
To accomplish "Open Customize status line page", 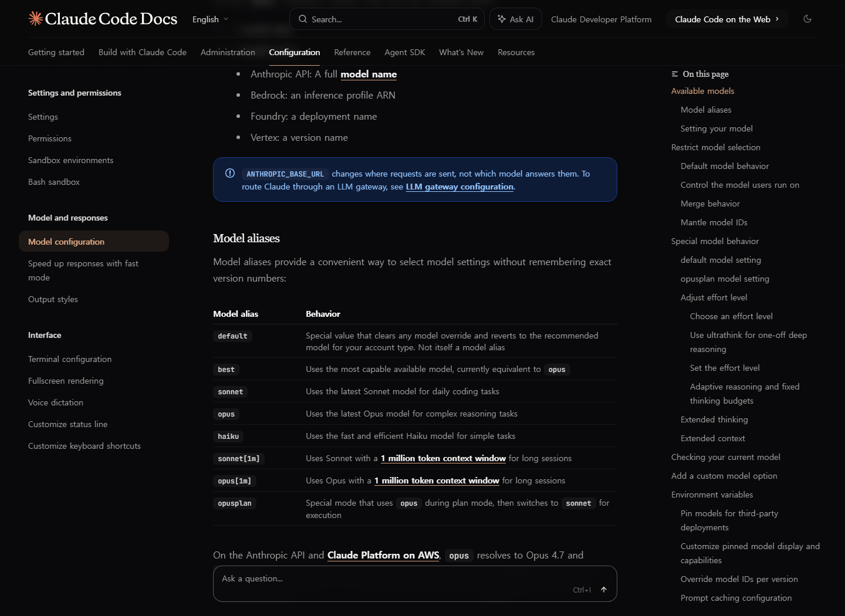I will (68, 424).
